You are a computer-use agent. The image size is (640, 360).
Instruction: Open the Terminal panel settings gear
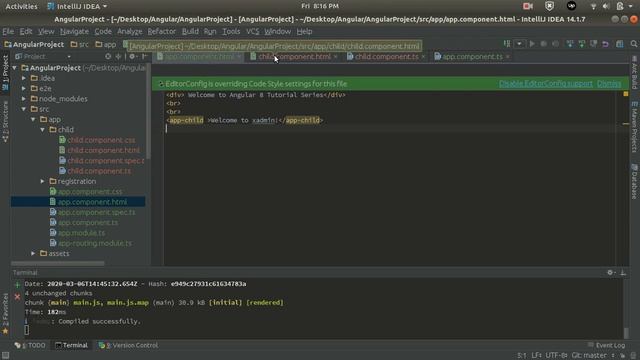611,272
